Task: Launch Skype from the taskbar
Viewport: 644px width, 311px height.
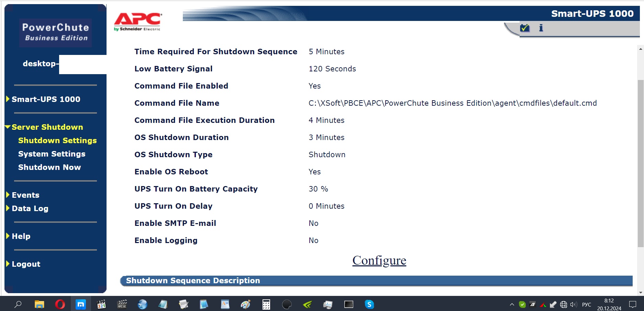Action: click(x=369, y=304)
